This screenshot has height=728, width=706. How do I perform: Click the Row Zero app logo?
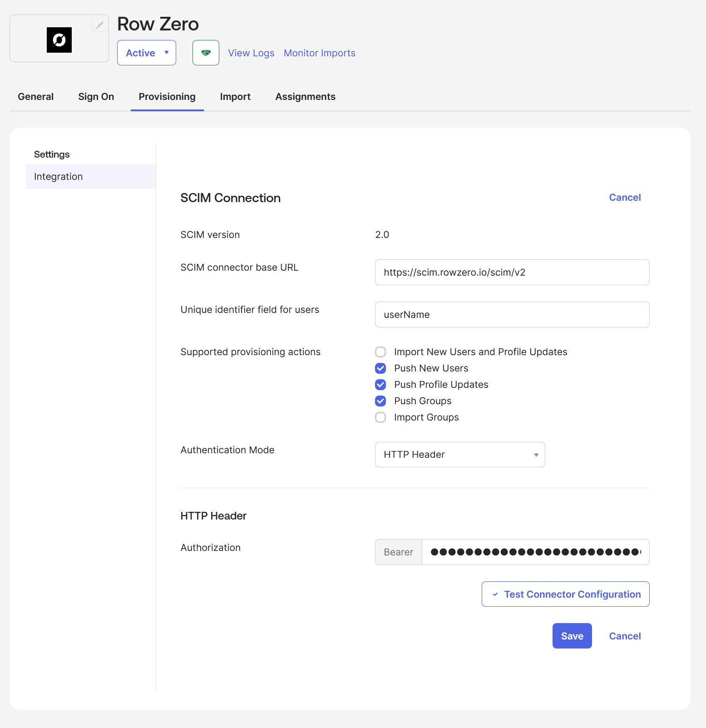pos(59,40)
